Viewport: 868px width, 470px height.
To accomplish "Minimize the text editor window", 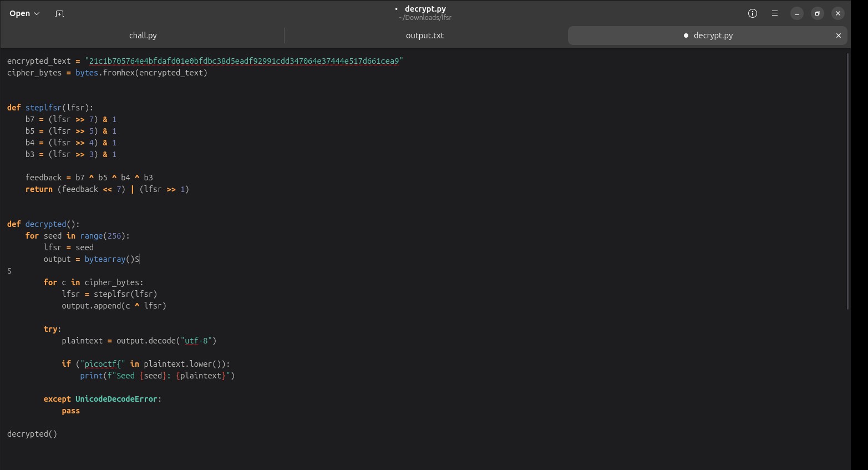I will (x=797, y=13).
